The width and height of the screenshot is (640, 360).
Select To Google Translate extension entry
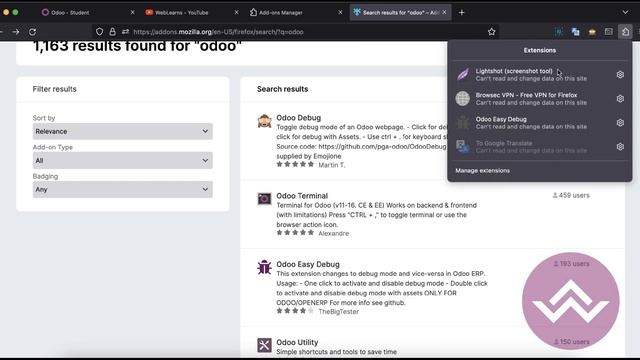531,147
